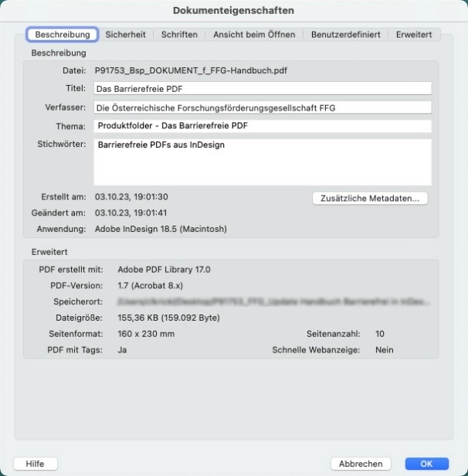Click the Speicherort: label
Screen dimensions: 468x476
coord(78,301)
